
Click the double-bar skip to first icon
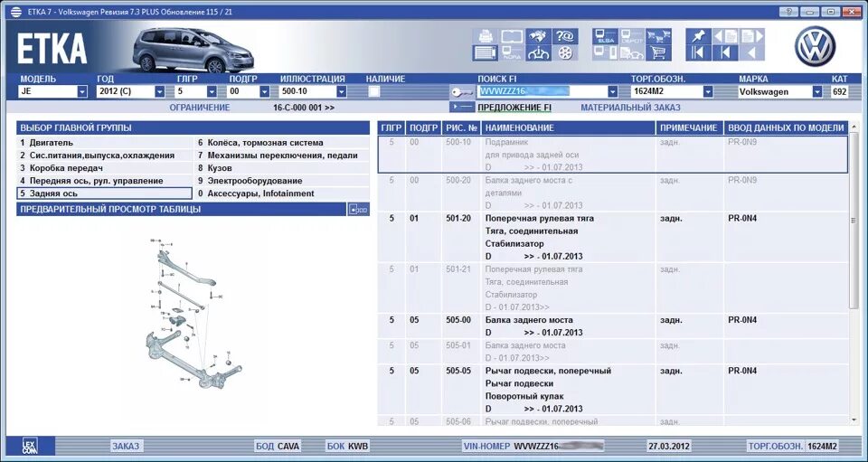click(x=699, y=53)
